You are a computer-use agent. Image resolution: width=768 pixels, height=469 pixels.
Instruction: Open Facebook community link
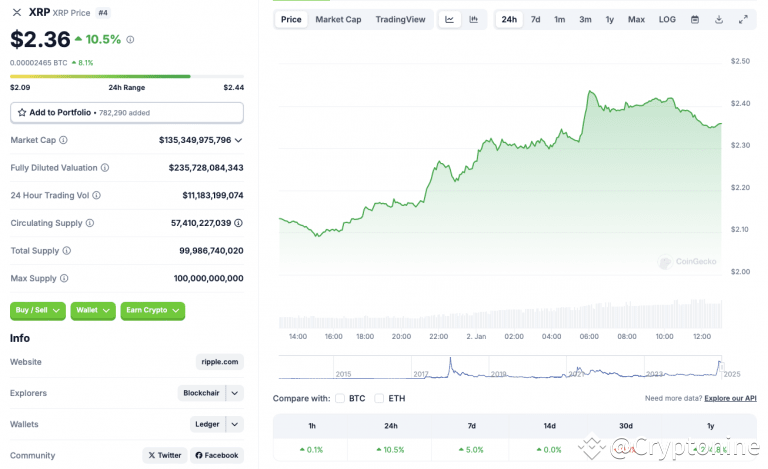click(x=217, y=455)
